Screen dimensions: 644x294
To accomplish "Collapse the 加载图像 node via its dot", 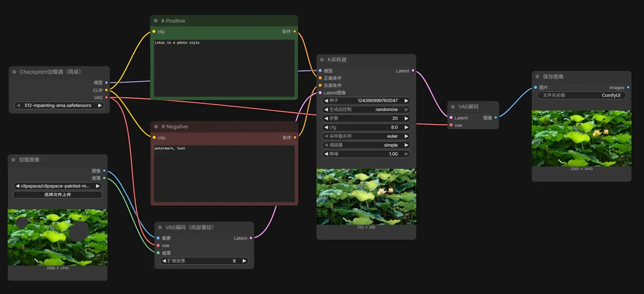I will (13, 160).
